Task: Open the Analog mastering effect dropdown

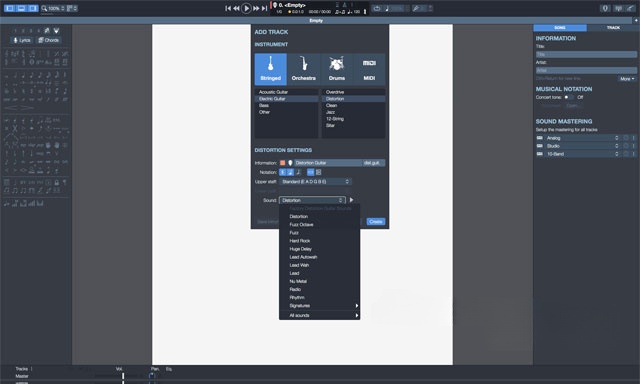Action: tap(582, 138)
